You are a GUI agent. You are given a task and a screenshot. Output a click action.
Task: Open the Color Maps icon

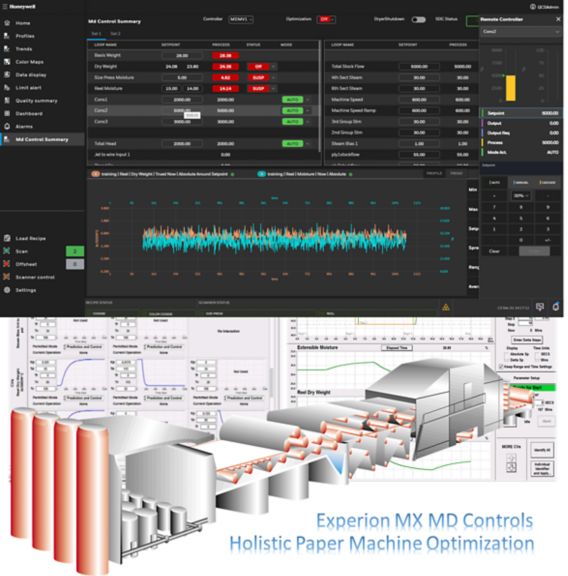[x=7, y=62]
